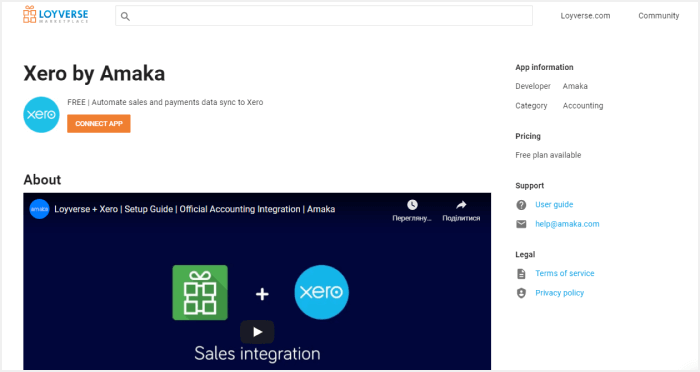Click the video title text link
This screenshot has width=700, height=372.
[195, 209]
